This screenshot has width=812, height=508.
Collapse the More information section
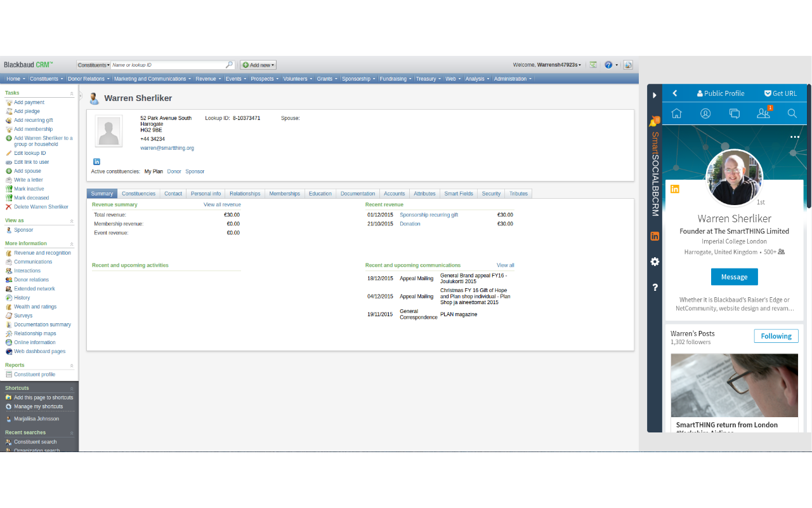(72, 244)
